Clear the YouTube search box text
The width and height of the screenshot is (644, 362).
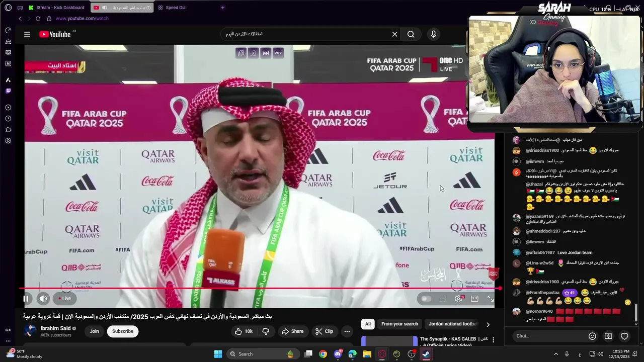tap(395, 34)
